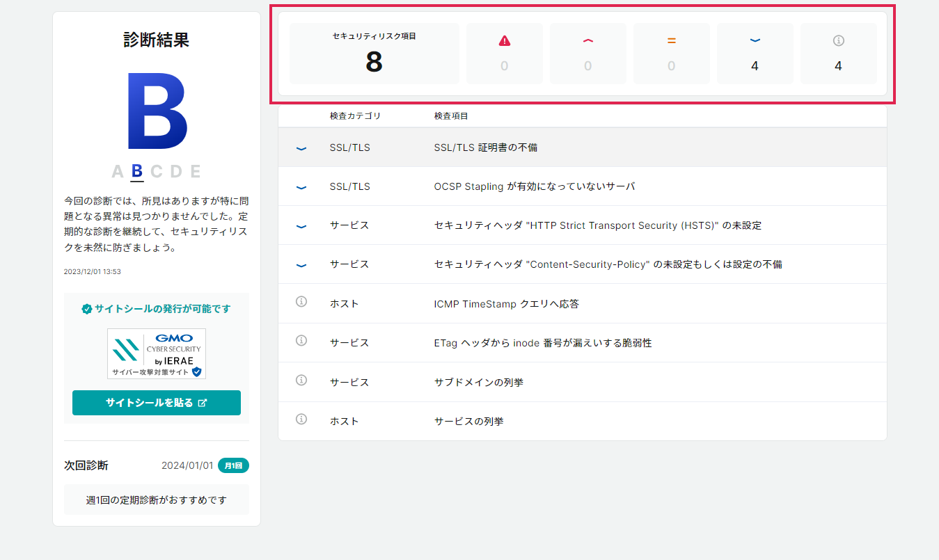This screenshot has height=560, width=939.
Task: Click the セキュリティリスク項目 total count box
Action: click(x=374, y=54)
